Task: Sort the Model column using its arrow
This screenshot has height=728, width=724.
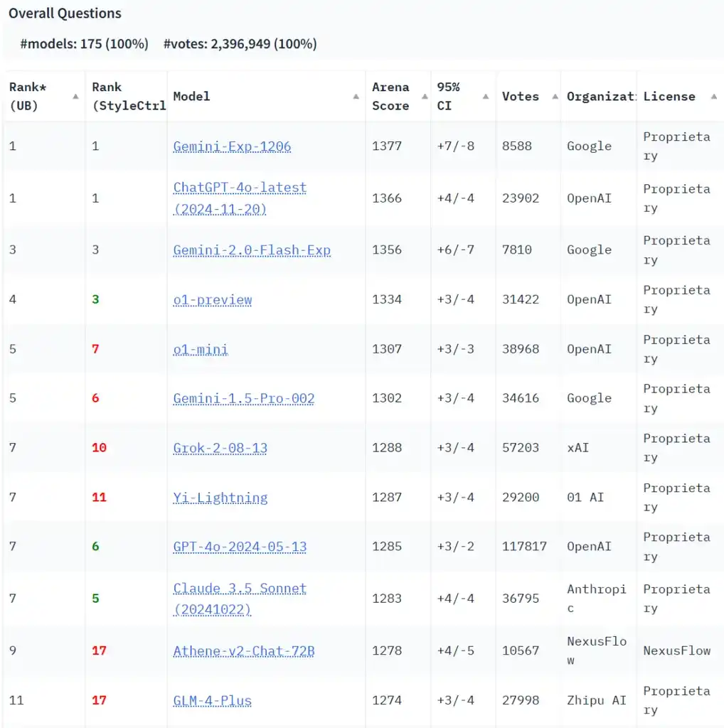Action: (x=356, y=97)
